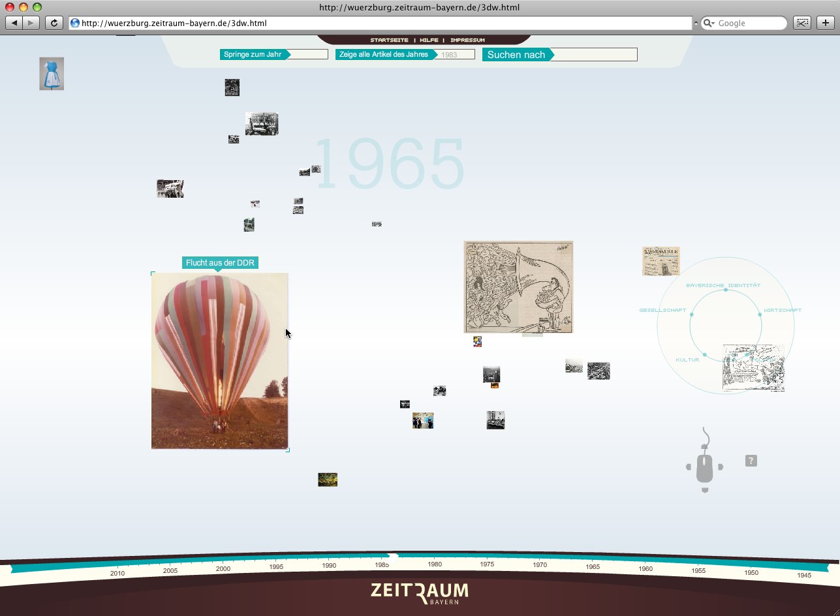840x616 pixels.
Task: Jump to 1990 on the timeline
Action: point(329,566)
